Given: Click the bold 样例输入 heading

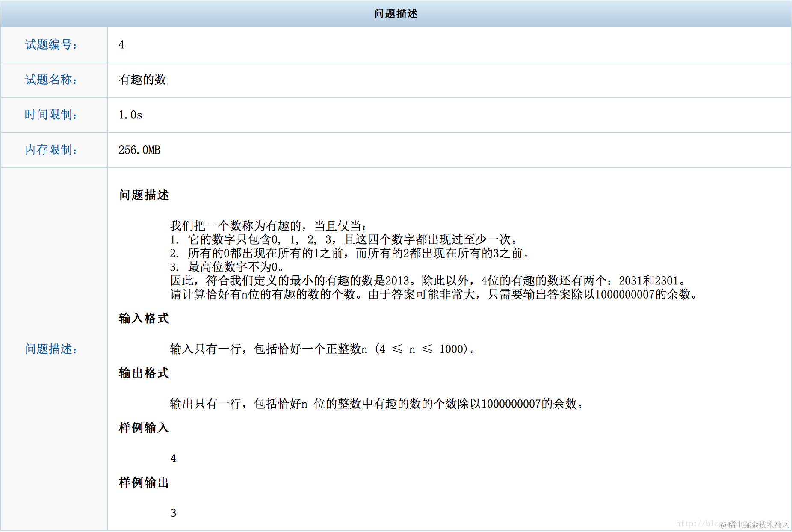Looking at the screenshot, I should tap(144, 428).
